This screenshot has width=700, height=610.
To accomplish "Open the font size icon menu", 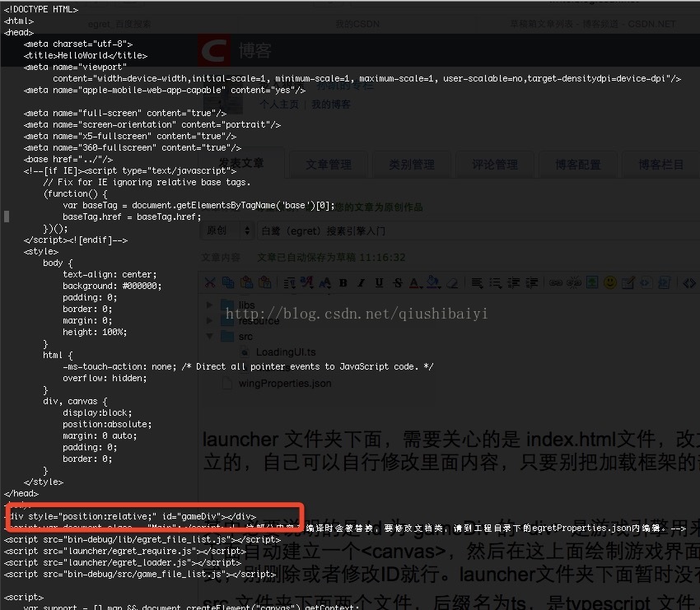I will tap(325, 282).
